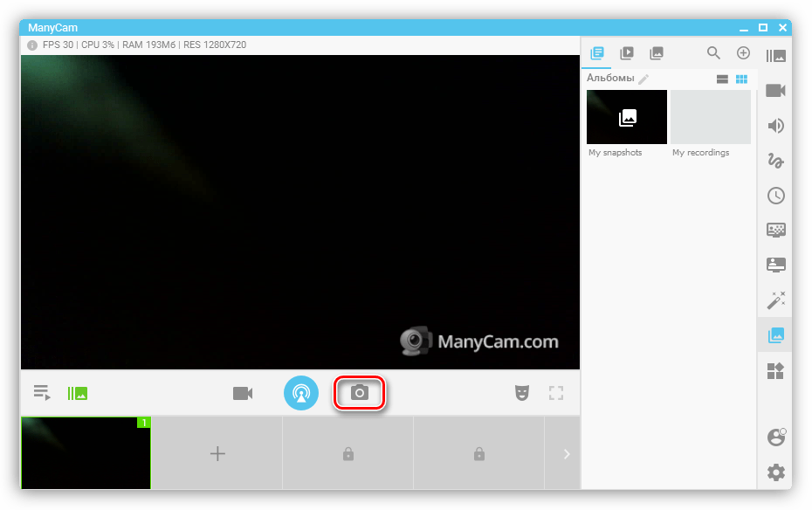Switch albums to list view
The image size is (812, 510).
[x=722, y=79]
